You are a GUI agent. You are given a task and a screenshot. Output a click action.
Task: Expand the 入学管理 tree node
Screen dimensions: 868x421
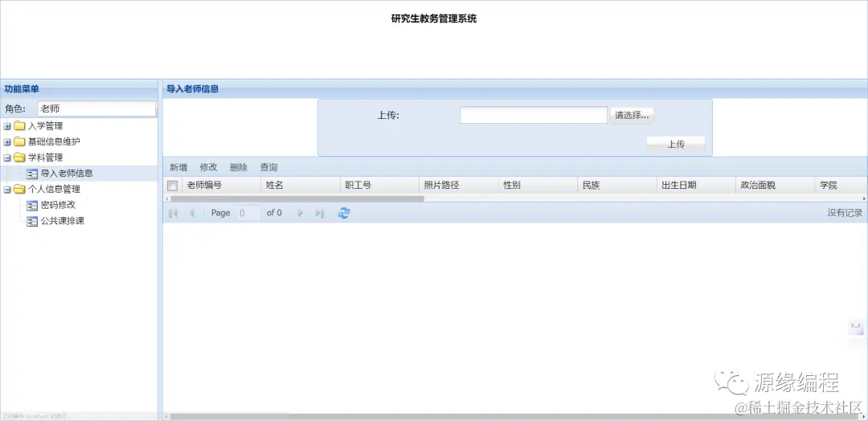[7, 127]
